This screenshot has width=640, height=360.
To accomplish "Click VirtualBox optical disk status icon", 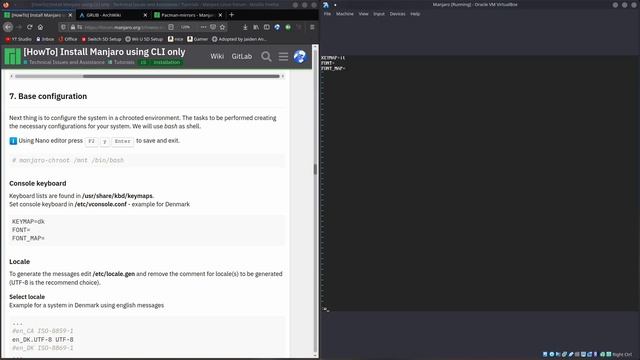I will pos(552,354).
